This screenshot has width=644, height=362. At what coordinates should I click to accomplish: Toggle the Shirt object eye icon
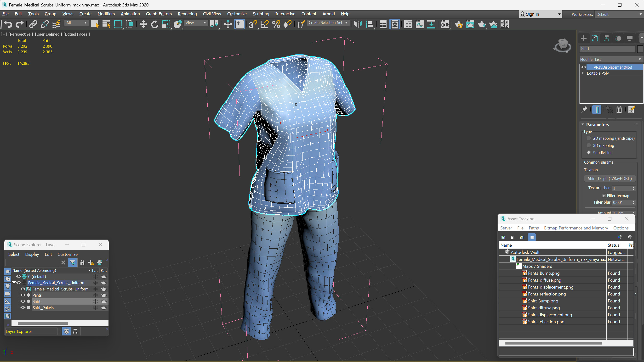click(23, 301)
